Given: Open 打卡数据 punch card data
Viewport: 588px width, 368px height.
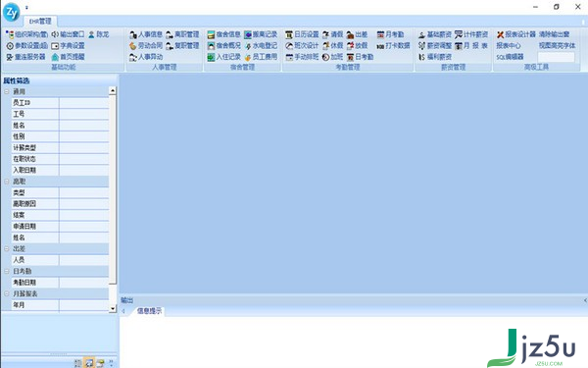Looking at the screenshot, I should coord(393,46).
